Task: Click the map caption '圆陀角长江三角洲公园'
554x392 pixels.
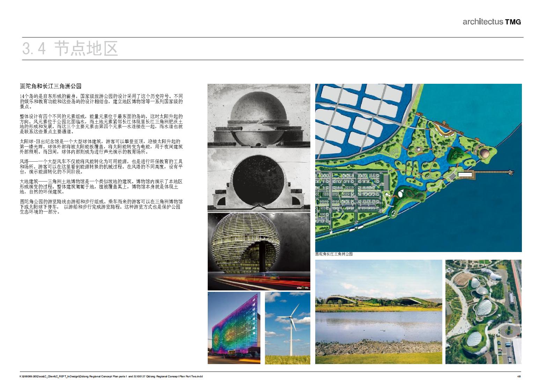Action: tap(334, 254)
